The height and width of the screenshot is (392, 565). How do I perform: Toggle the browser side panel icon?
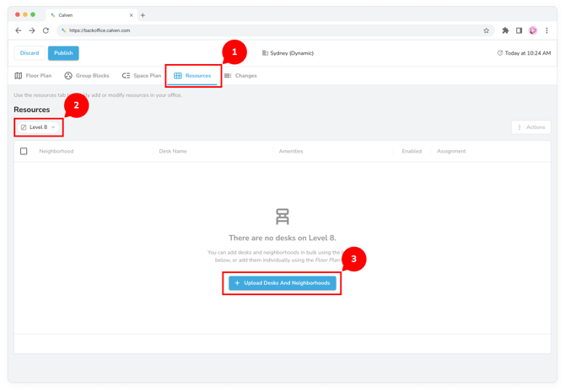(x=519, y=30)
